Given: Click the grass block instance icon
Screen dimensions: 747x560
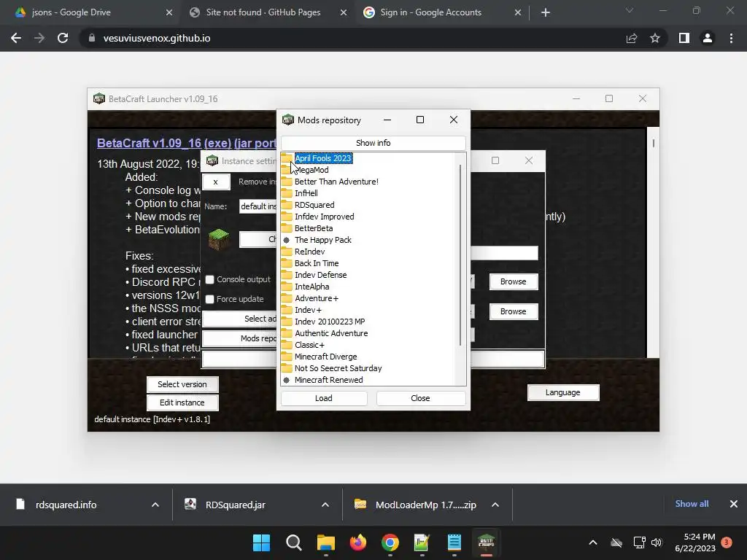Looking at the screenshot, I should [219, 238].
